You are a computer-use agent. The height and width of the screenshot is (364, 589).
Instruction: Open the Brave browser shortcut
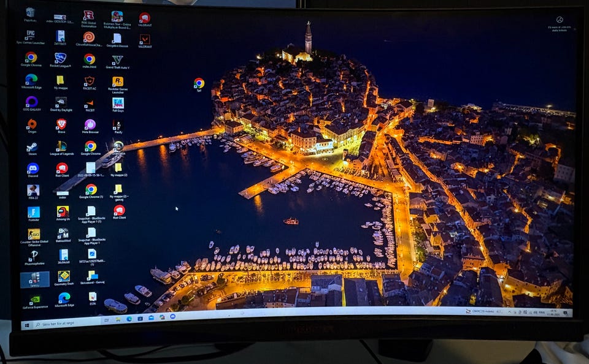61,126
